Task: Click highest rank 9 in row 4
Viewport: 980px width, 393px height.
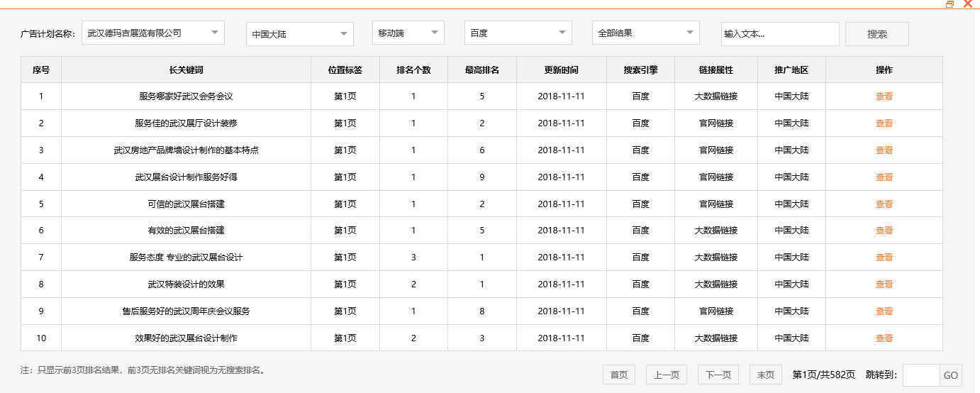Action: [x=482, y=177]
